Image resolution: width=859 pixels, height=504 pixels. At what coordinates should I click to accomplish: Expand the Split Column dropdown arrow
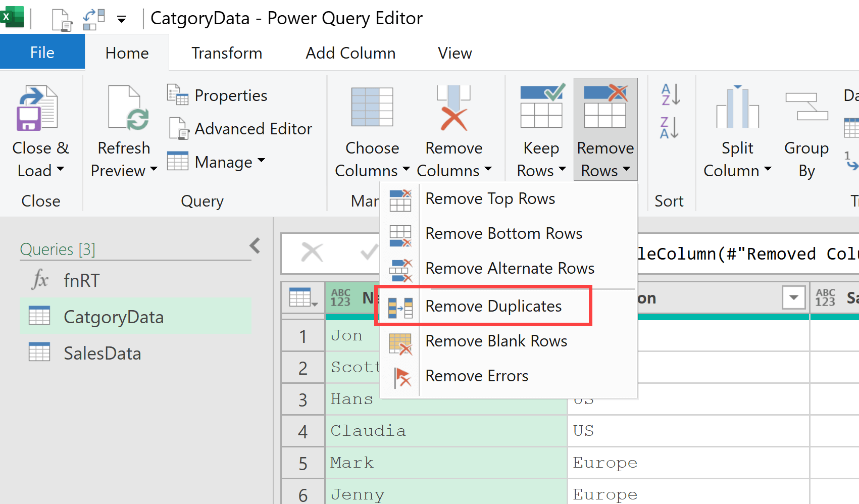click(768, 169)
